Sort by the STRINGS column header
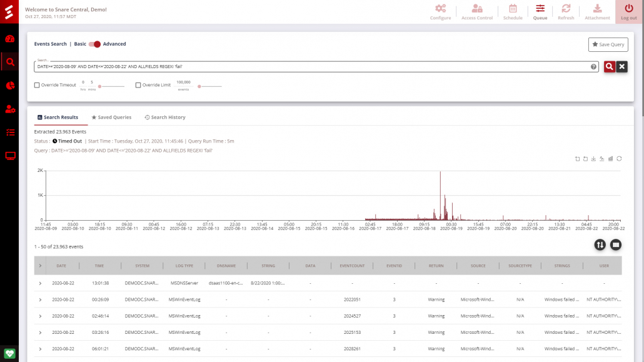Screen dimensions: 644x362 (x=562, y=266)
